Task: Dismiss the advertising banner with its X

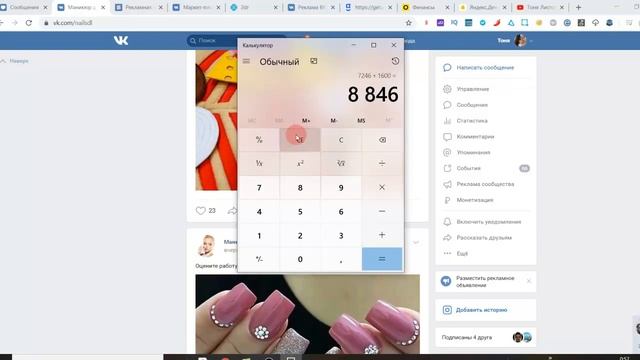Action: tap(529, 281)
